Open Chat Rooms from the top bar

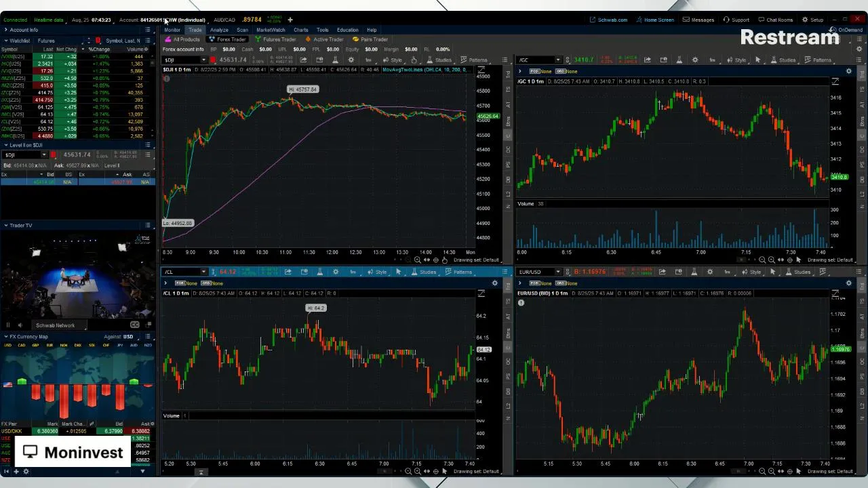pyautogui.click(x=775, y=20)
